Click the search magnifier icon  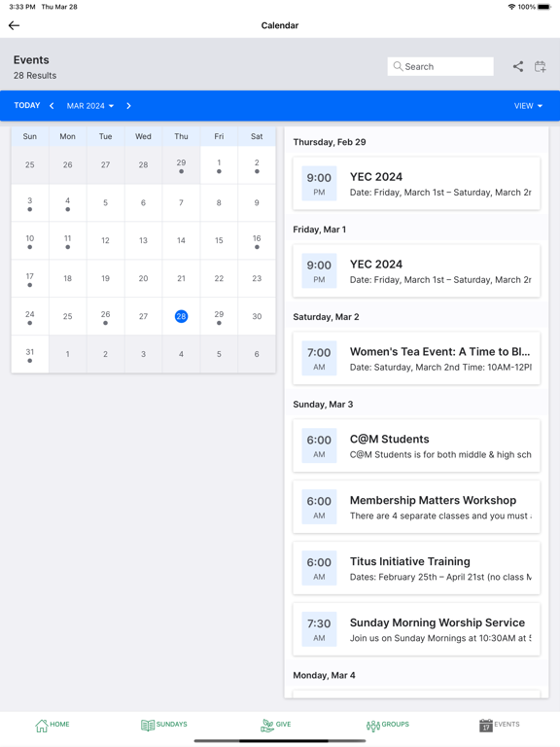point(398,66)
